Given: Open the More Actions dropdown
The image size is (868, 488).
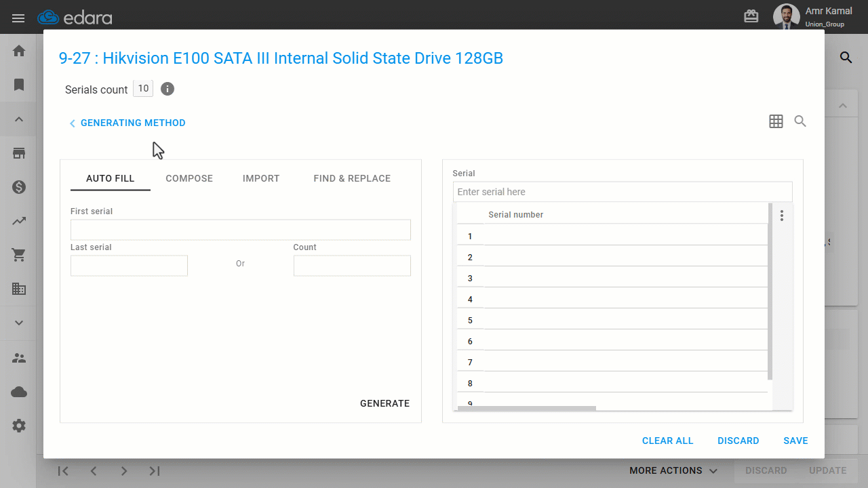Looking at the screenshot, I should [673, 470].
